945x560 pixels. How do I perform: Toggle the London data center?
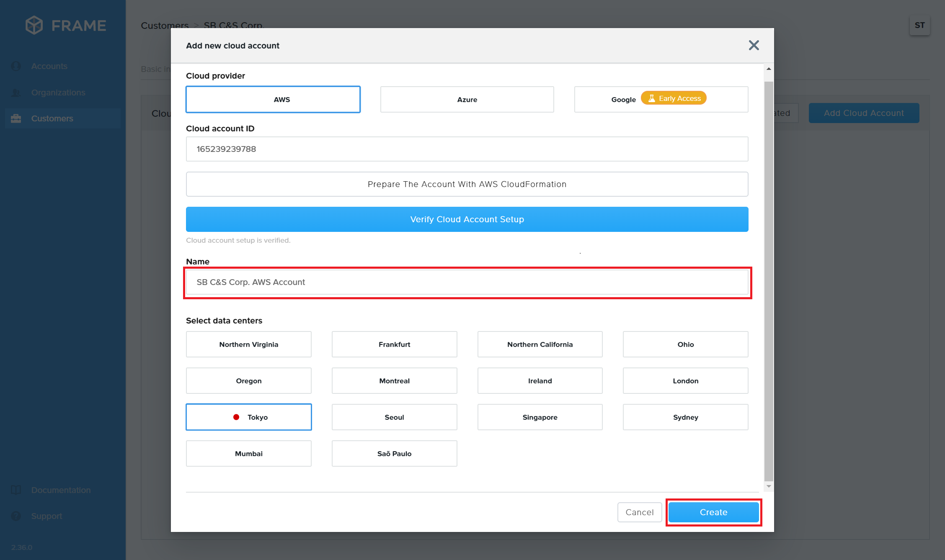click(686, 381)
